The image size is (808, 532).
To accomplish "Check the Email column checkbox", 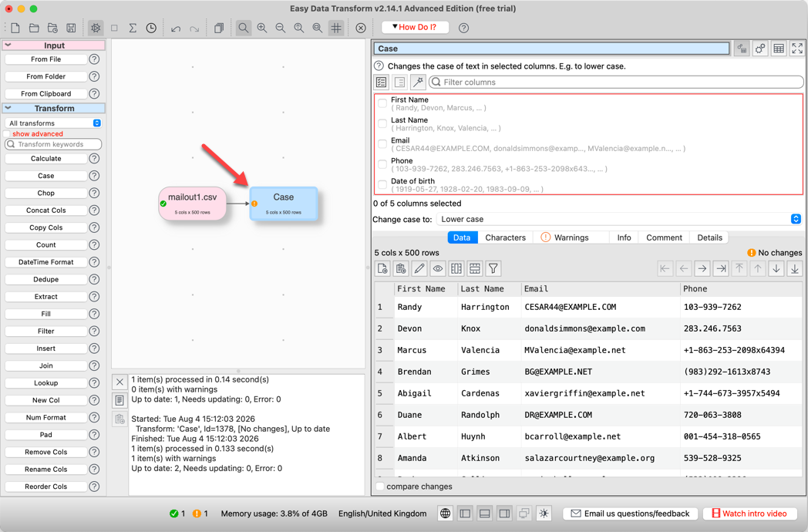I will [382, 144].
